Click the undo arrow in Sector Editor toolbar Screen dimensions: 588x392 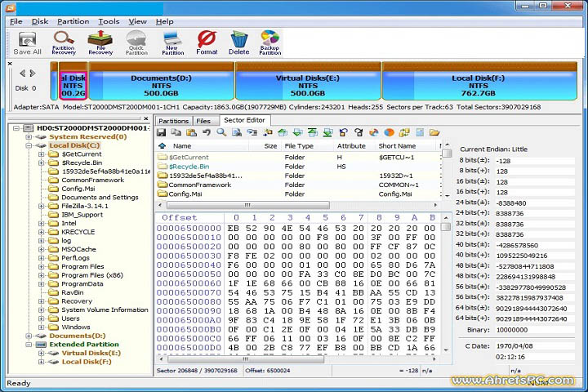[207, 132]
